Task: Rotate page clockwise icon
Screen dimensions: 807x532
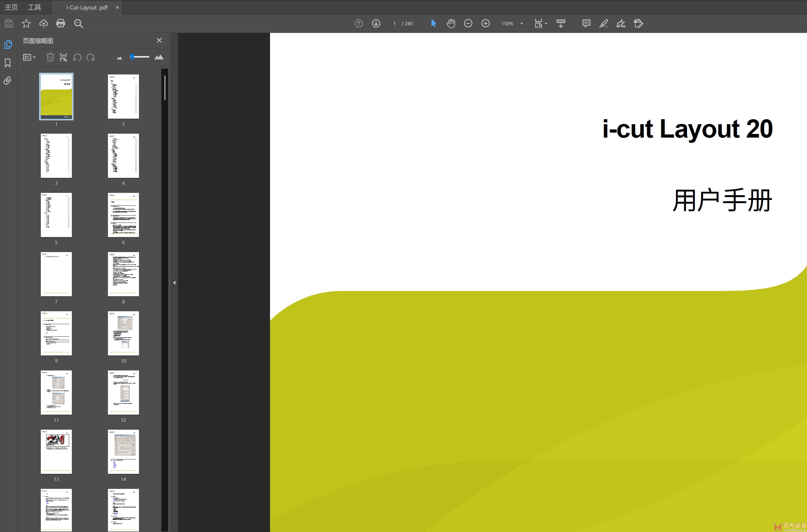Action: tap(91, 57)
